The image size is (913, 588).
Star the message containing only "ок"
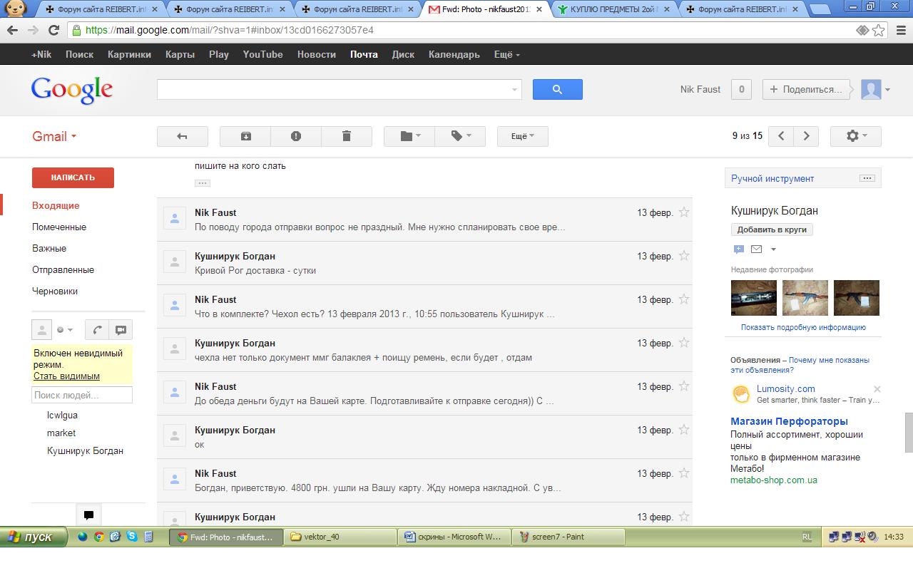(x=684, y=430)
